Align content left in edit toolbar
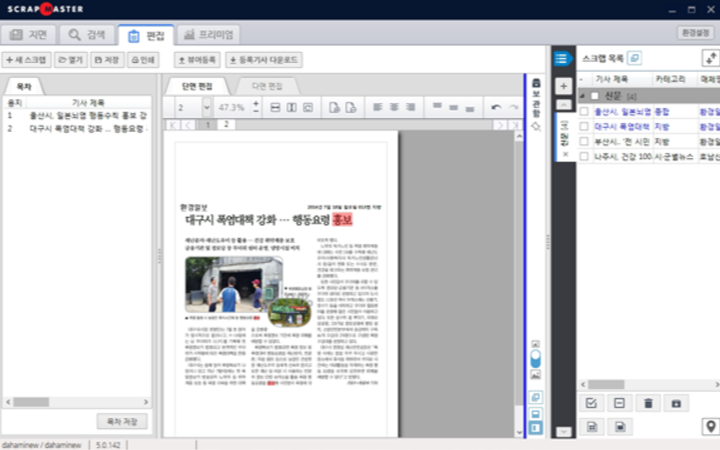This screenshot has width=720, height=450. [377, 107]
